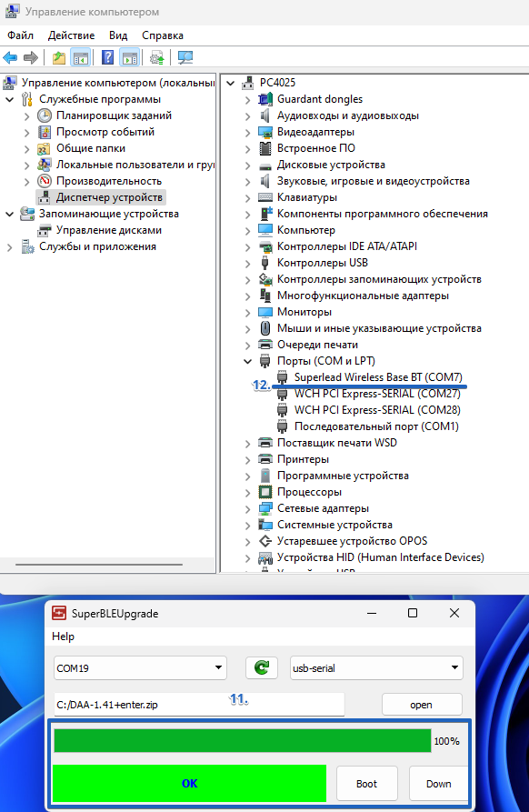This screenshot has height=812, width=529.
Task: Open the blue Help question-mark icon
Action: coord(107,57)
